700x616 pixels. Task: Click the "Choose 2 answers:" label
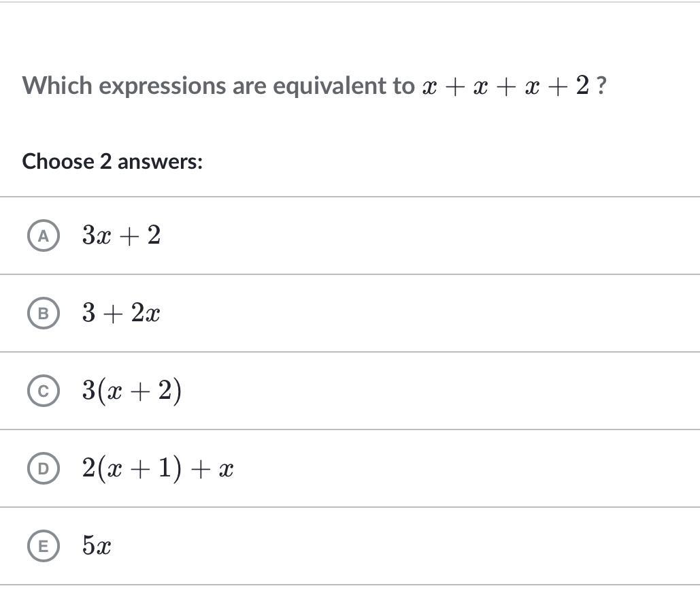(112, 161)
